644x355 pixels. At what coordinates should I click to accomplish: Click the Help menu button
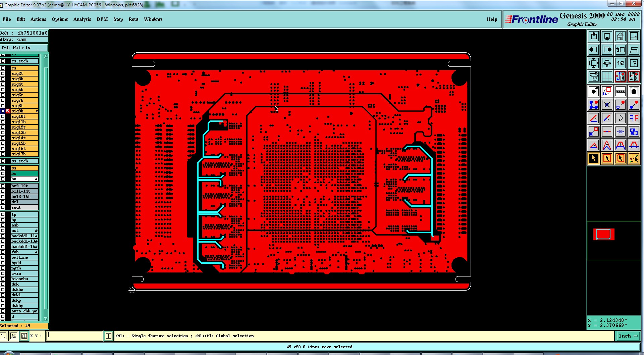click(x=492, y=19)
